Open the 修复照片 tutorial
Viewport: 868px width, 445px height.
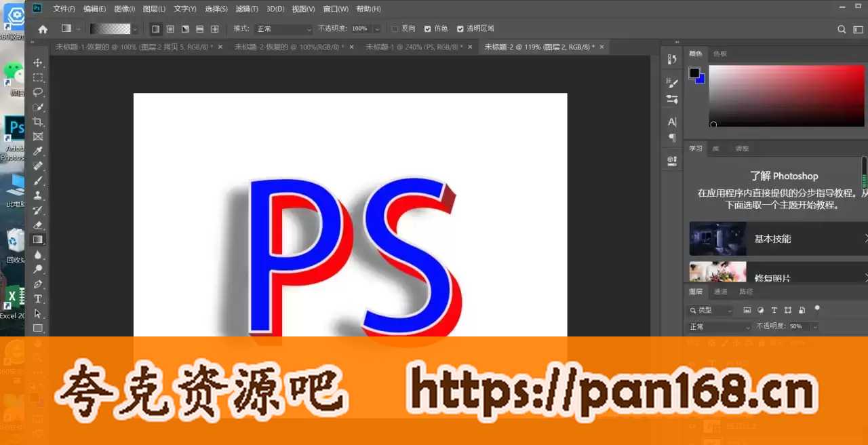click(x=778, y=272)
